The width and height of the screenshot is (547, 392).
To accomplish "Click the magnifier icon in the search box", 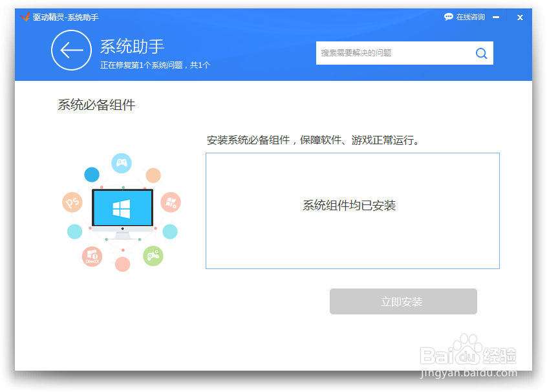I will coord(481,53).
